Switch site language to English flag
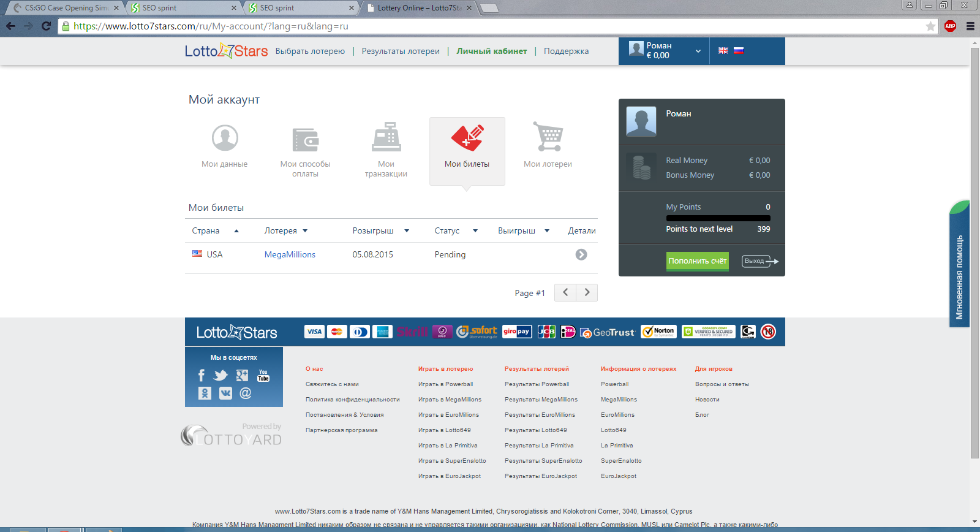 coord(723,50)
